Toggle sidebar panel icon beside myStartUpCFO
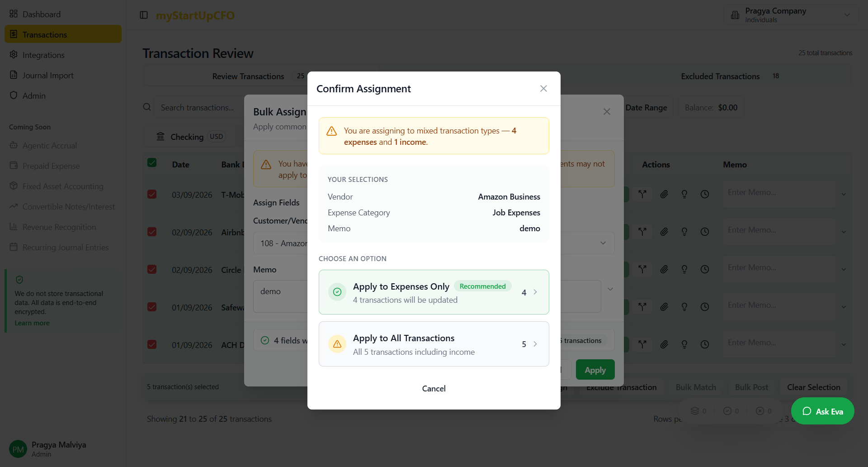The height and width of the screenshot is (467, 868). [x=144, y=15]
